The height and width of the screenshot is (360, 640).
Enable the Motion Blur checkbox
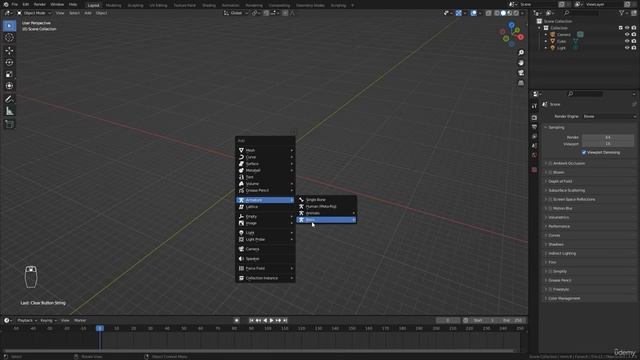click(550, 208)
